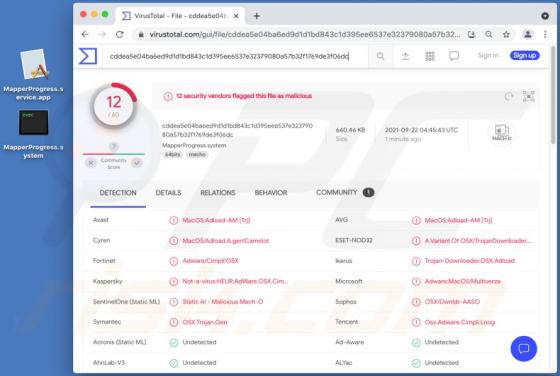Screen dimensions: 560x376
Task: Click Sophos detection OSX/Dwnldr-AASO
Action: tap(452, 302)
